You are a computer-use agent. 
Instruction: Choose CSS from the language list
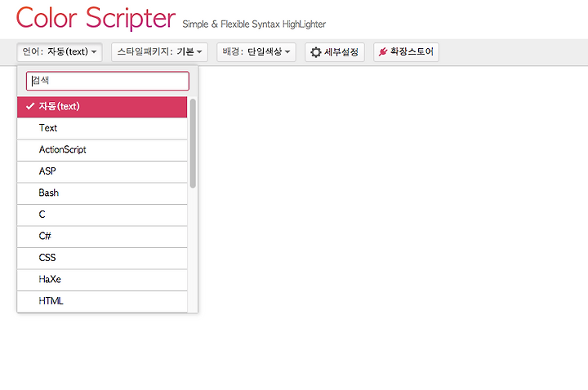102,258
